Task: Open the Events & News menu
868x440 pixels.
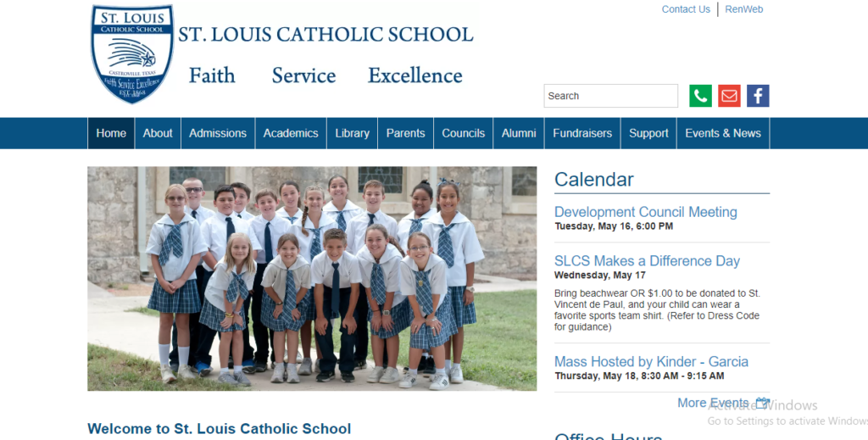Action: (723, 133)
